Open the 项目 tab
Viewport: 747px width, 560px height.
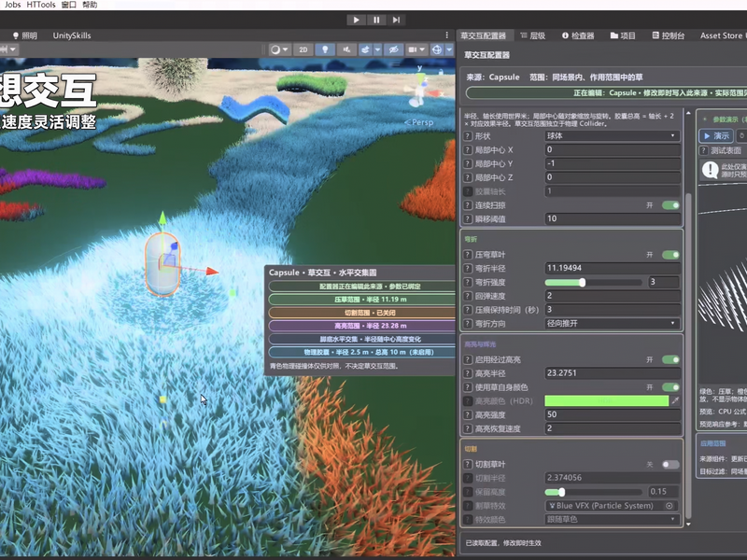(x=623, y=35)
